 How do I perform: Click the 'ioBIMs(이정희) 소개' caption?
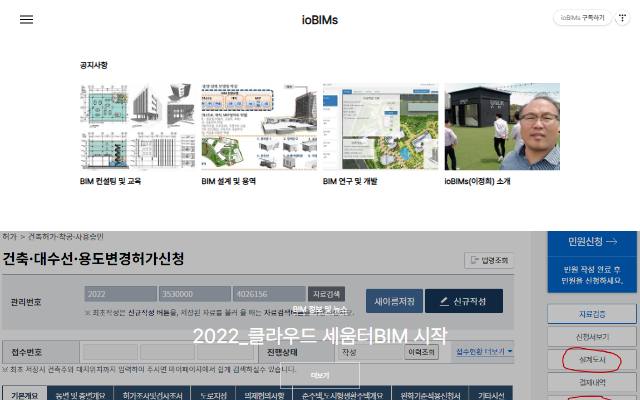click(x=477, y=181)
